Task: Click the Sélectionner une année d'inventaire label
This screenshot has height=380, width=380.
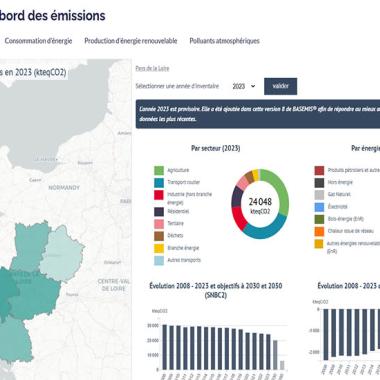Action: (177, 86)
